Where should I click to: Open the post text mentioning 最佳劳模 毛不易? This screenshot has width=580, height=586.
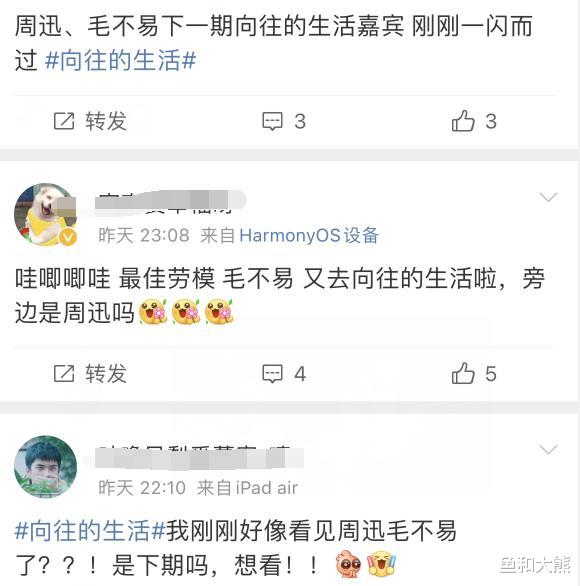click(x=280, y=295)
